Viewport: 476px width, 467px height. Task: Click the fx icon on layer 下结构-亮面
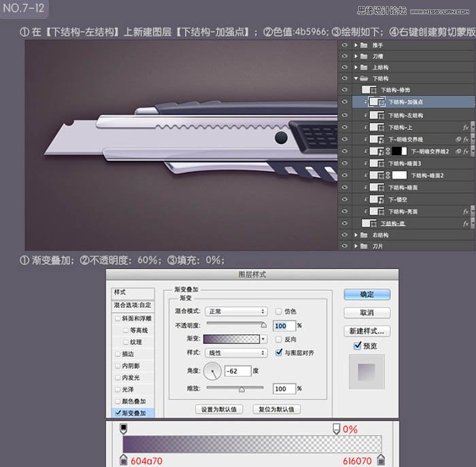(466, 211)
